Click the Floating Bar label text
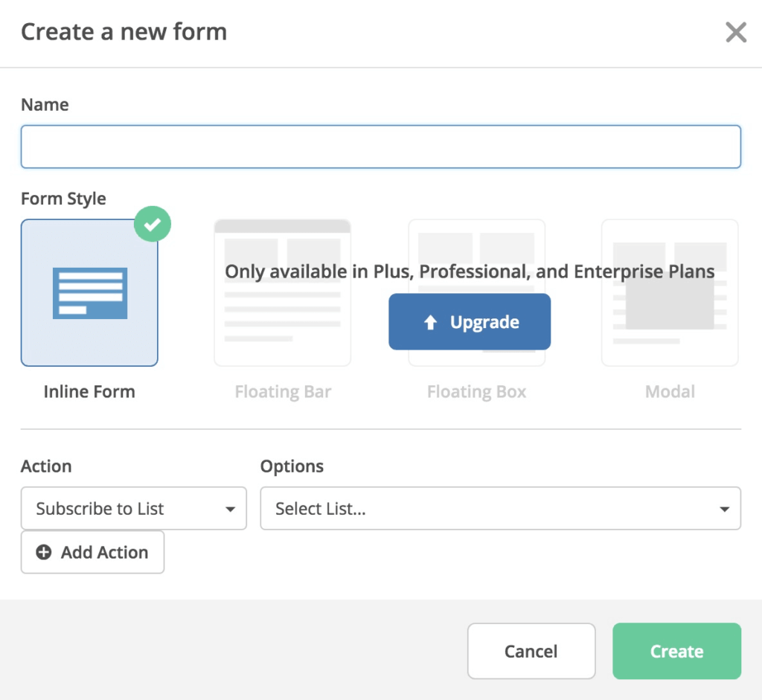762x700 pixels. coord(283,392)
